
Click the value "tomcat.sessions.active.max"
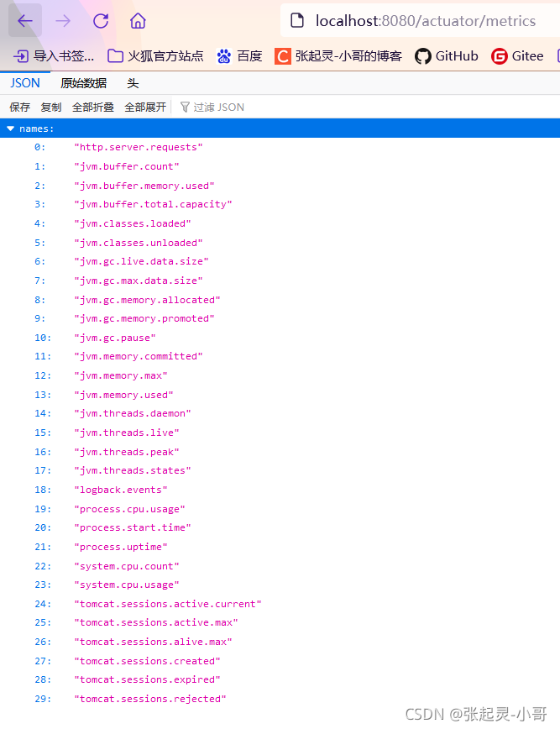(x=156, y=622)
